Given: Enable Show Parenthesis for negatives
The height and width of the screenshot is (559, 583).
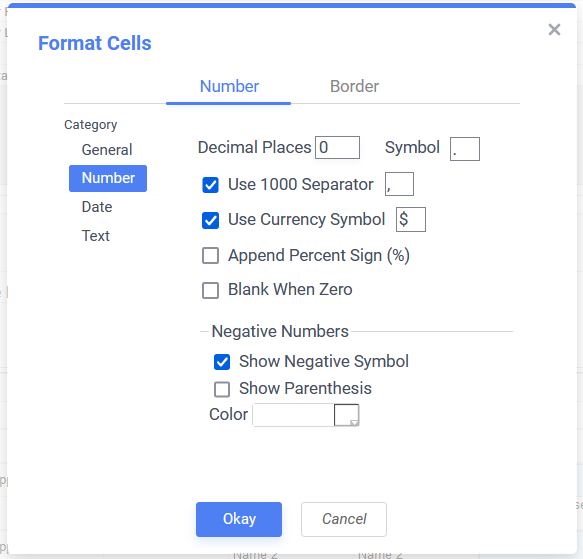Looking at the screenshot, I should (222, 389).
